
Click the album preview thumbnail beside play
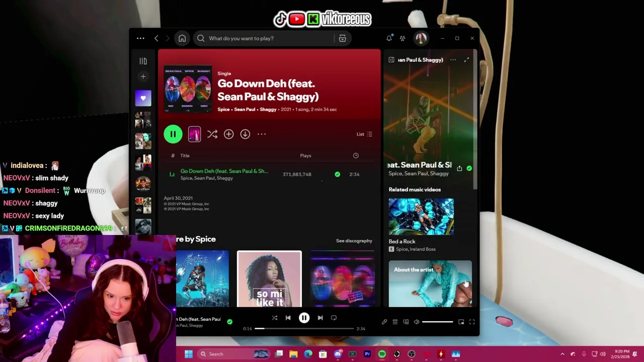(x=194, y=134)
